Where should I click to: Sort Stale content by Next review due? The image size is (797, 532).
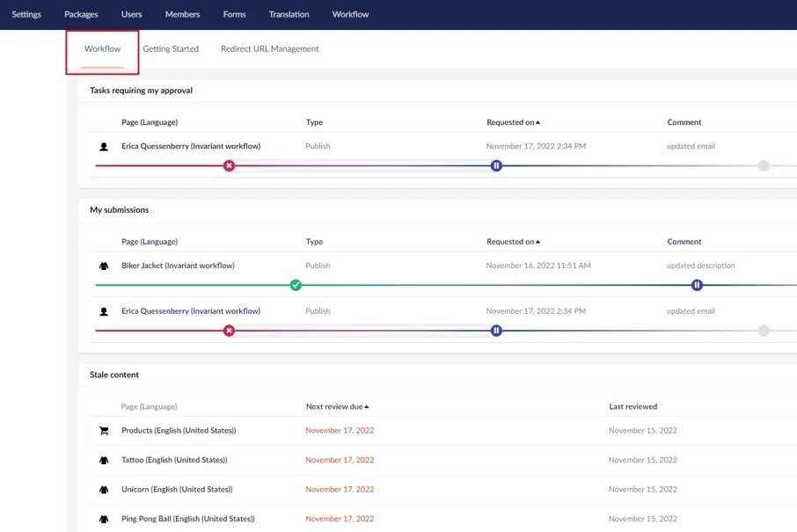[337, 406]
